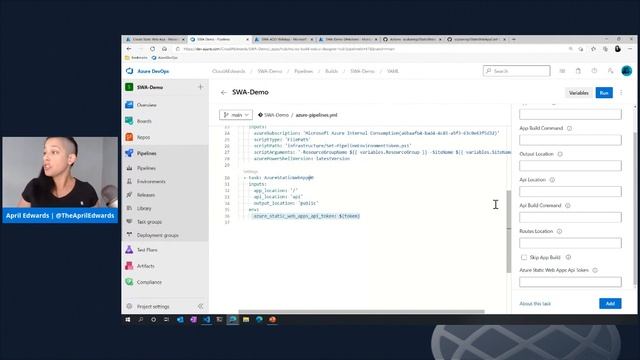
Task: Click the editor vertical scrollbar thumb
Action: click(x=509, y=231)
